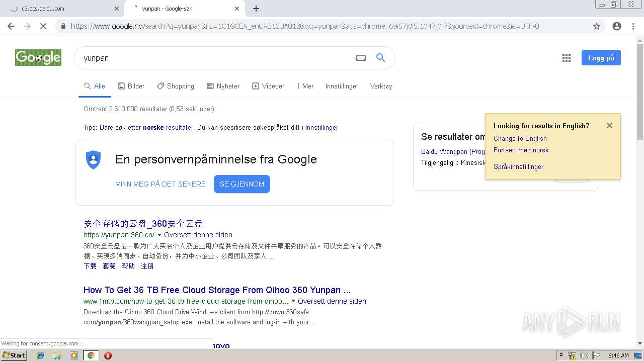
Task: Open the Innstillinger link in the tips line
Action: coord(321,128)
